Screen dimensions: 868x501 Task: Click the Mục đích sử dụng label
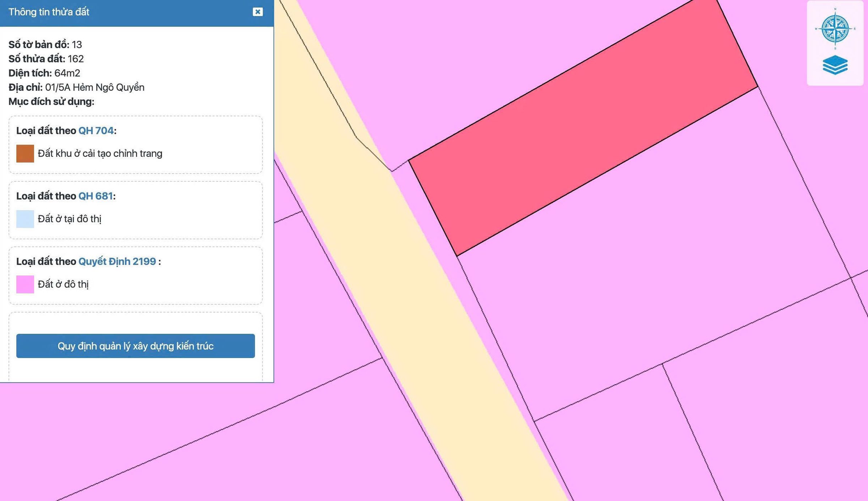51,102
